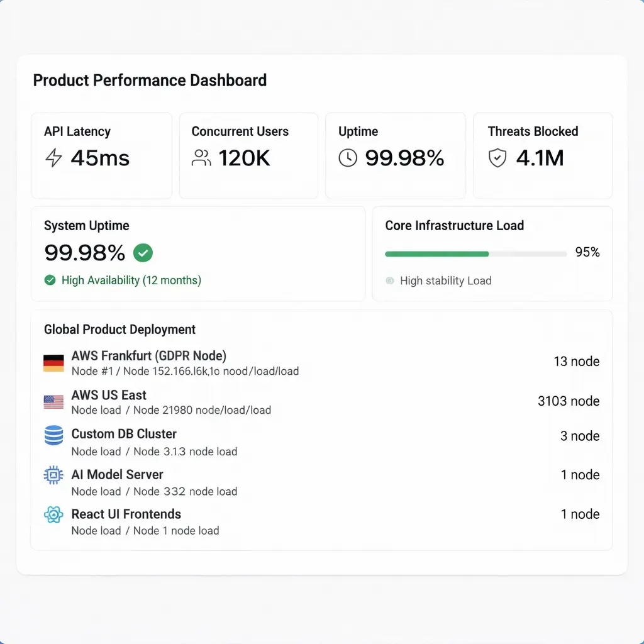Click the Core Infrastructure Load progress bar
644x644 pixels.
tap(475, 253)
